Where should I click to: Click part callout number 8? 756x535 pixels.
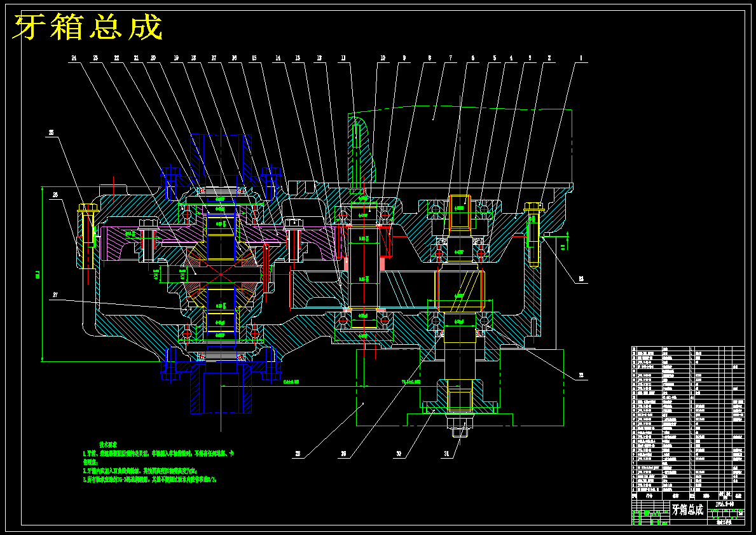[429, 58]
